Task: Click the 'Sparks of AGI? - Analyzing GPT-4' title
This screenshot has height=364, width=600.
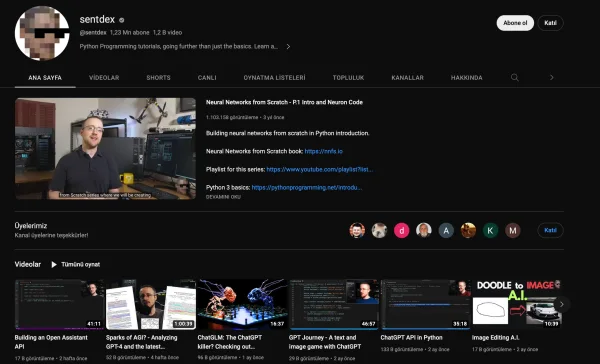Action: [x=142, y=342]
